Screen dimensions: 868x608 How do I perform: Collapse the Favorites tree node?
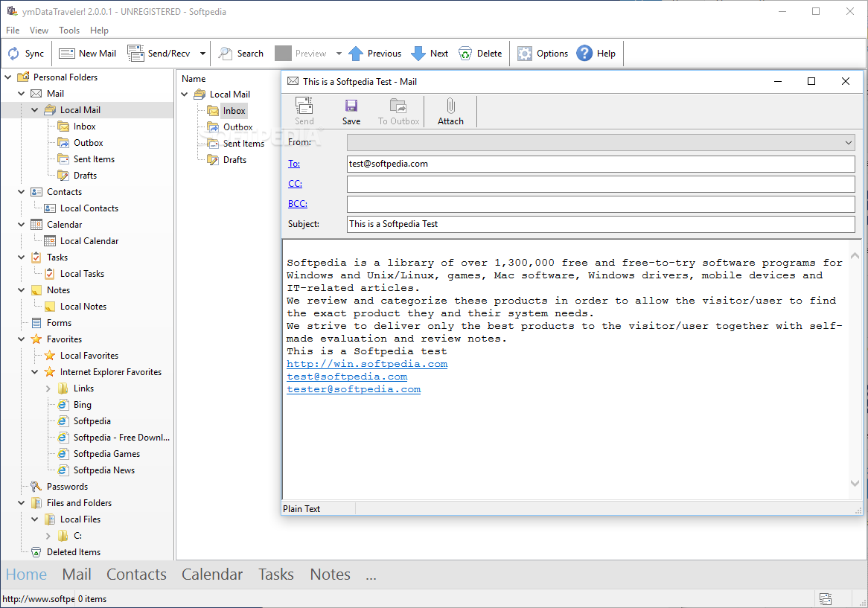coord(22,339)
